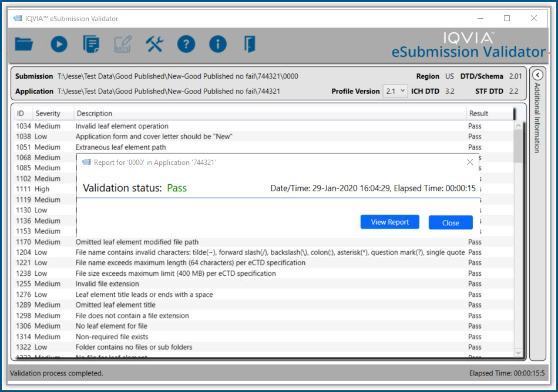This screenshot has width=558, height=392.
Task: Open the report via the report icon
Action: (x=90, y=44)
